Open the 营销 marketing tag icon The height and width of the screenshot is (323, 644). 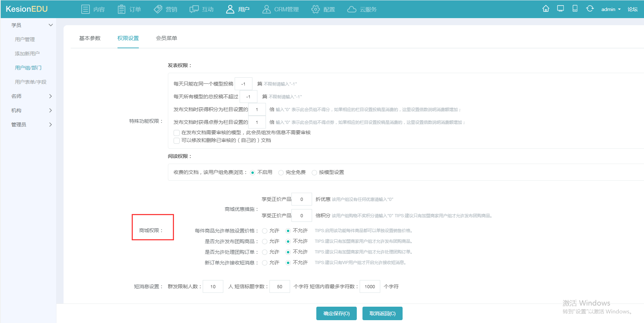tap(158, 9)
